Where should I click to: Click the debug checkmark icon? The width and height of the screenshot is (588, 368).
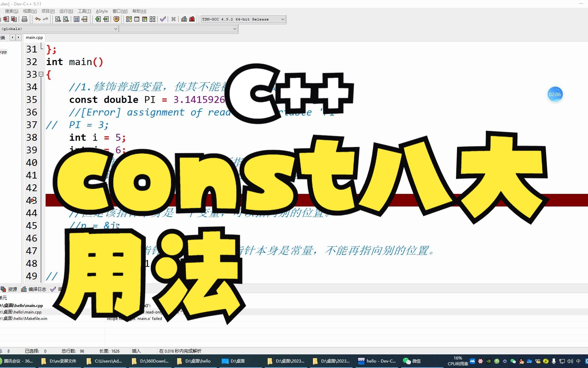click(163, 19)
